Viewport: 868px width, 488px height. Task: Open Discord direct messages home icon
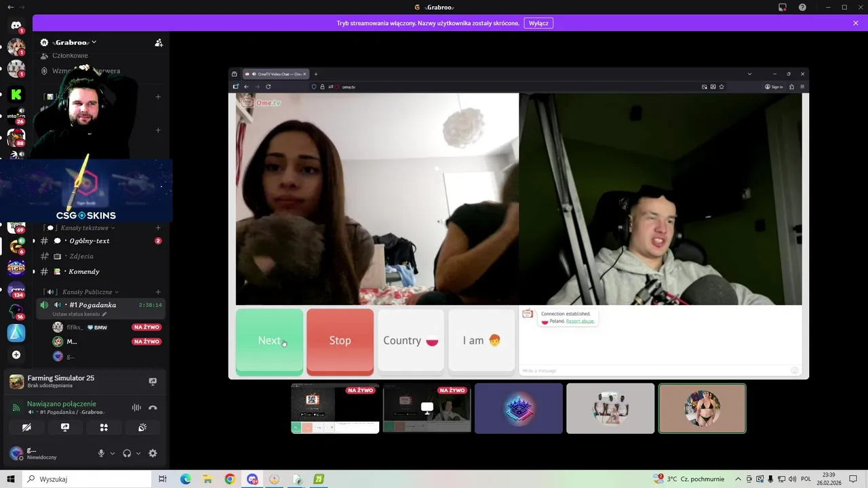click(x=16, y=26)
